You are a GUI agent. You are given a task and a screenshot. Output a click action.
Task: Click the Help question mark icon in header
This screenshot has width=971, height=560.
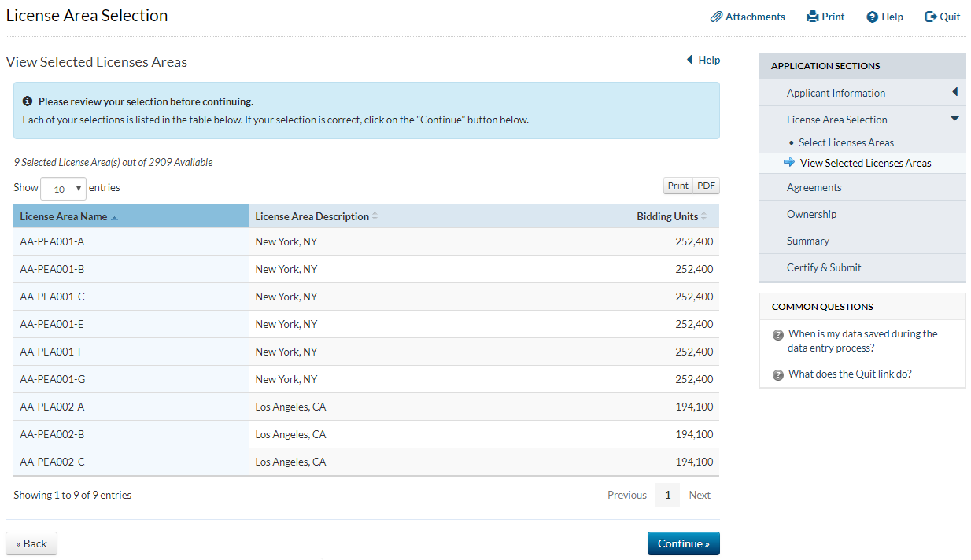pos(872,17)
